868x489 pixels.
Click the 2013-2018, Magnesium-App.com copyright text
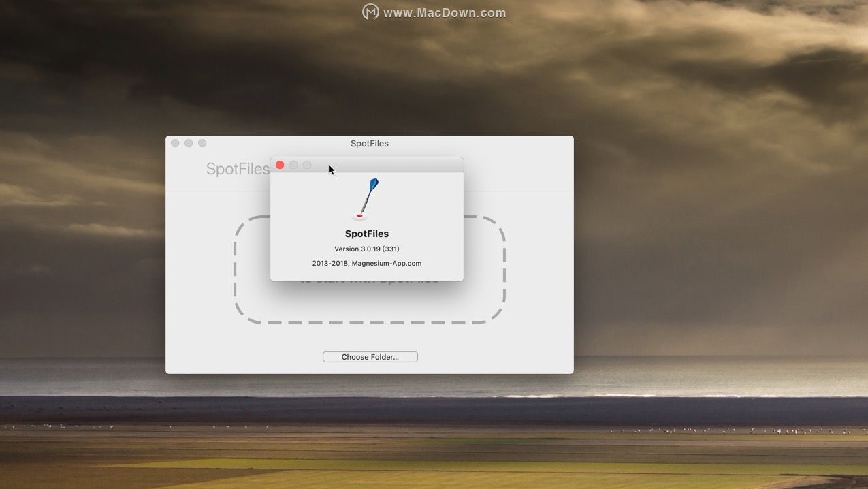point(367,263)
